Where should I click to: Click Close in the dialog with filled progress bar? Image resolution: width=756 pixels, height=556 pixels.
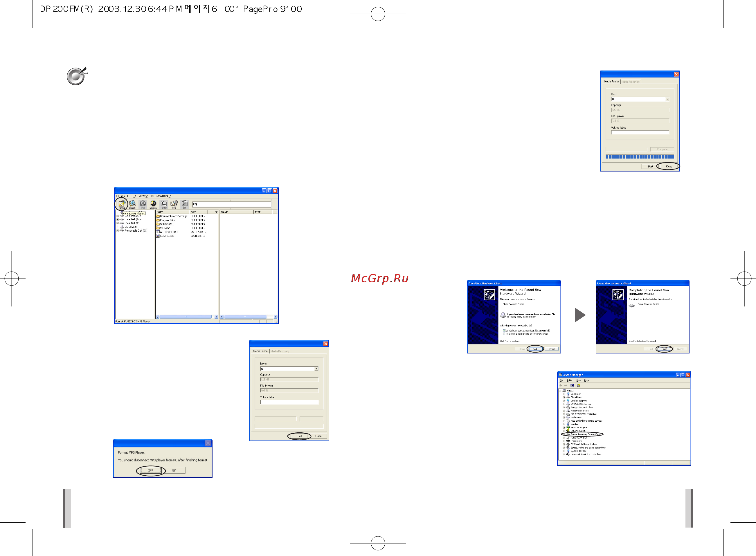click(669, 167)
